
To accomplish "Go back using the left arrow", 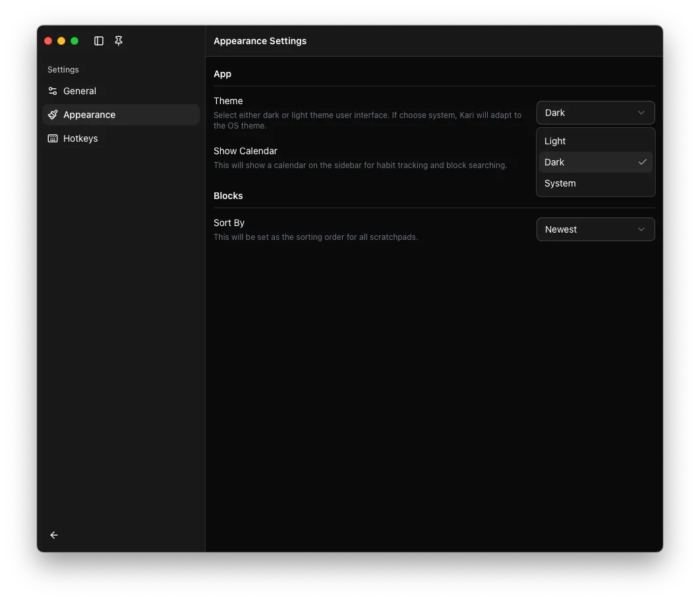I will (x=54, y=535).
